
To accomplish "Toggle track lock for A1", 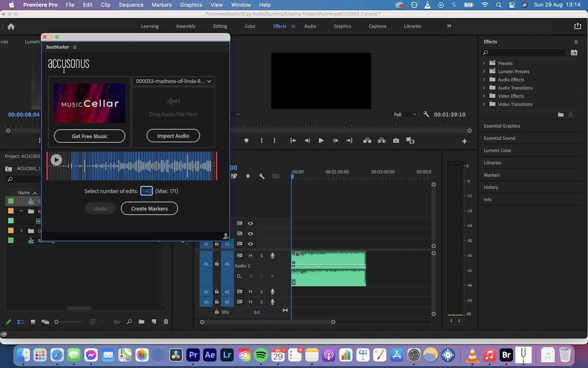I will coord(217,264).
